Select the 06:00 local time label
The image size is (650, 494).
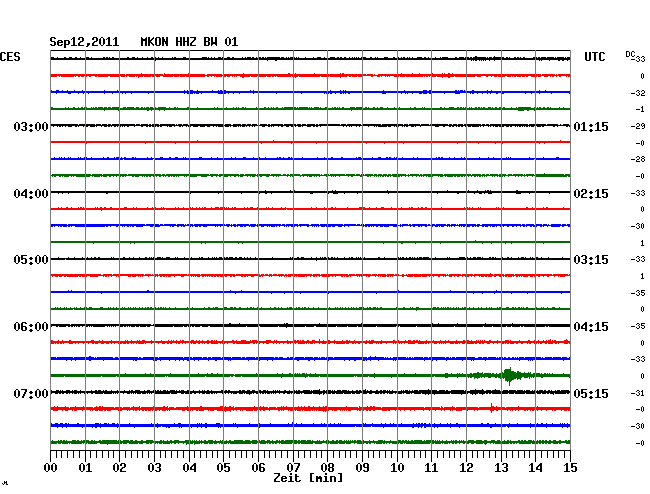pos(31,327)
